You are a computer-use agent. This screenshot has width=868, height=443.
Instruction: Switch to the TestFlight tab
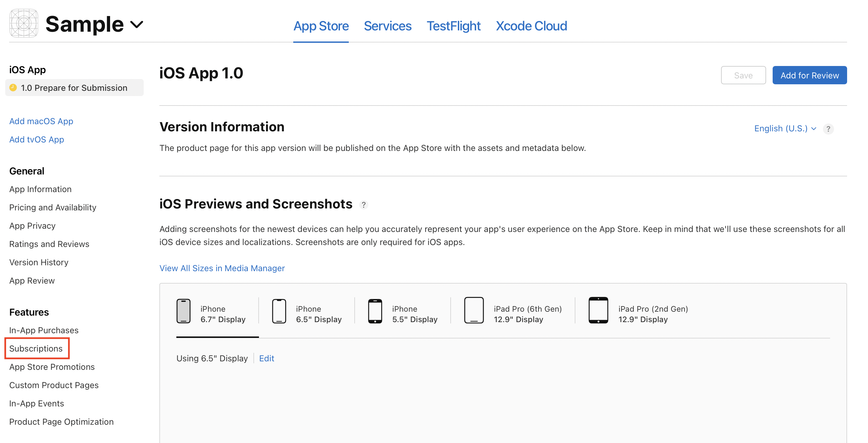453,26
